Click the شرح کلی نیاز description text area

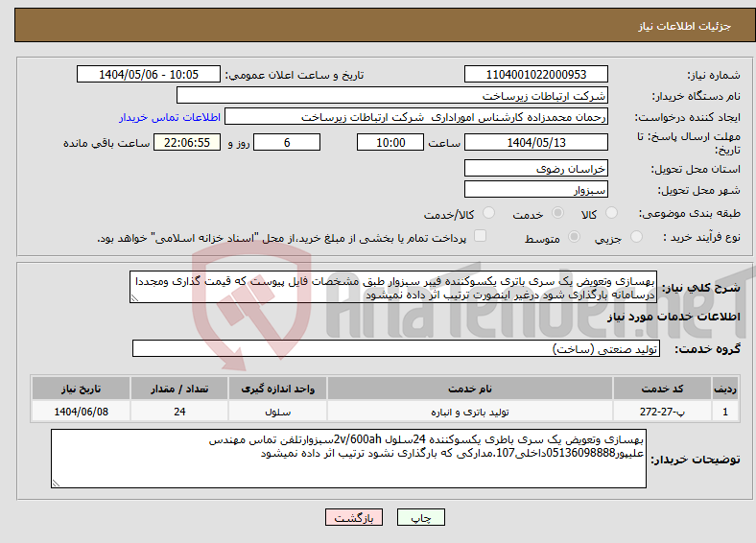[393, 287]
